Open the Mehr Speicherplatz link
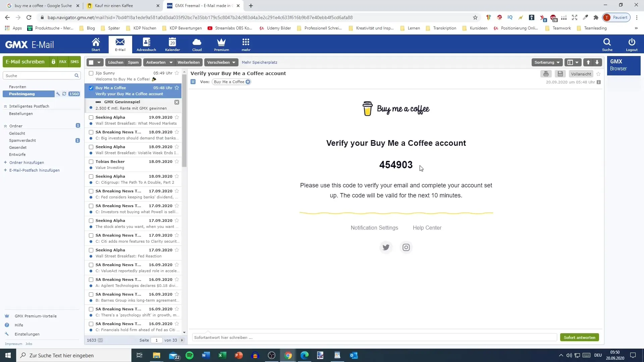The image size is (644, 362). click(x=259, y=62)
